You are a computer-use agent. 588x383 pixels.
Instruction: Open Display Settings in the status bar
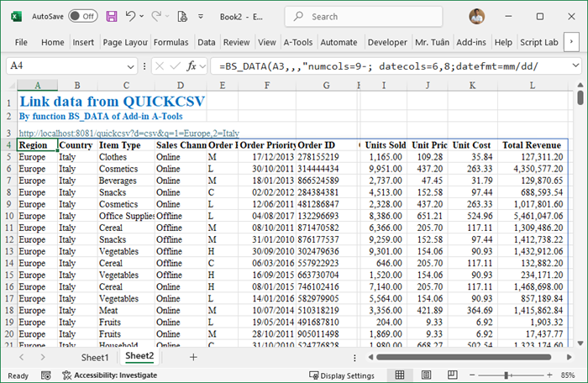pos(342,375)
